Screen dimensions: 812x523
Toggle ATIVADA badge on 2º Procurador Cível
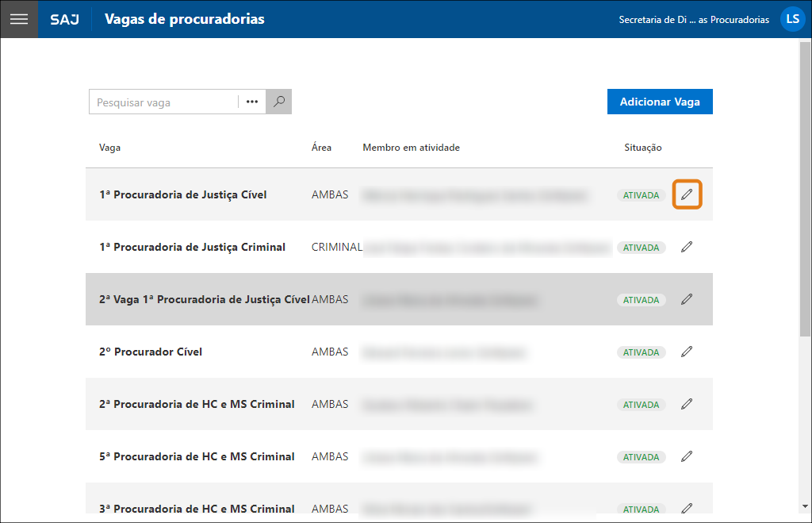coord(641,352)
